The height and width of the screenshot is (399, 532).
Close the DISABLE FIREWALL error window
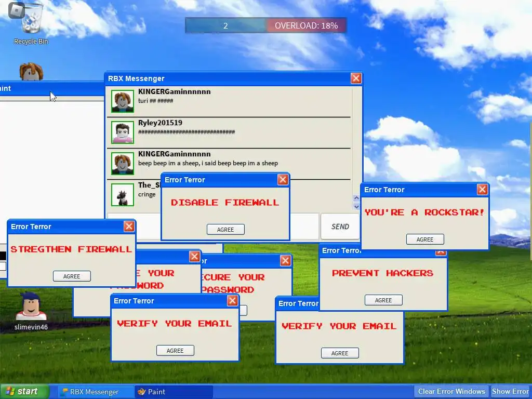pos(283,179)
